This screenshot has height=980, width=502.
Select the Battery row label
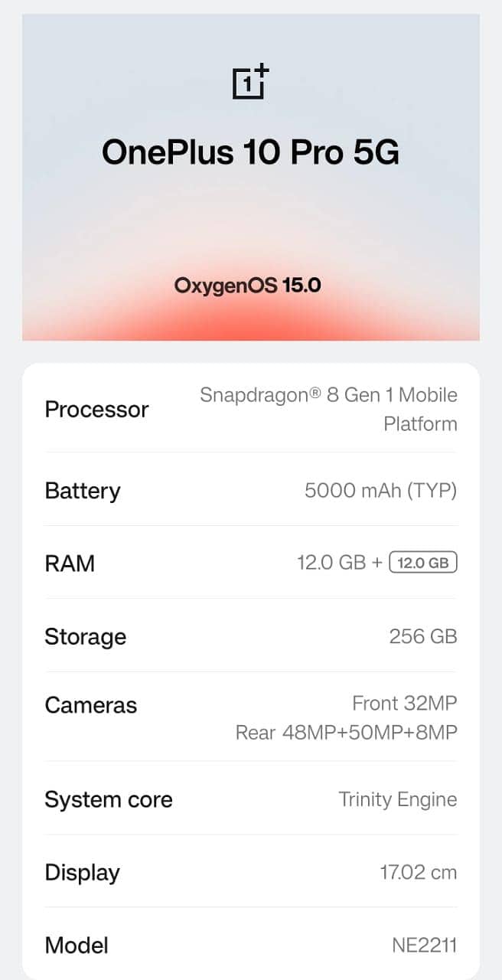83,490
